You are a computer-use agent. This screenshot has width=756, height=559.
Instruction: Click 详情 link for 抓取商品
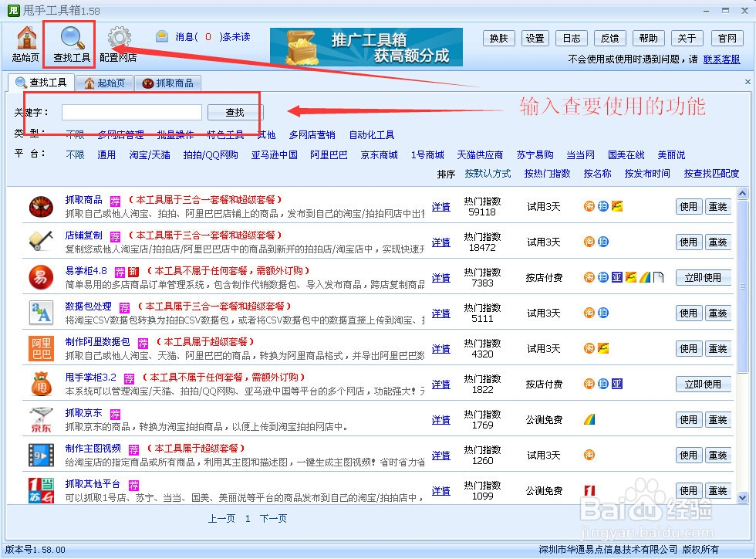coord(440,207)
